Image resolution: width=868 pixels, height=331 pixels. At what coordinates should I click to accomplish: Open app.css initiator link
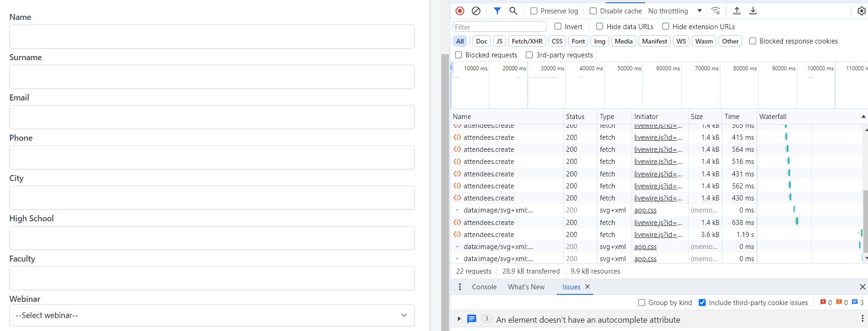pos(645,210)
